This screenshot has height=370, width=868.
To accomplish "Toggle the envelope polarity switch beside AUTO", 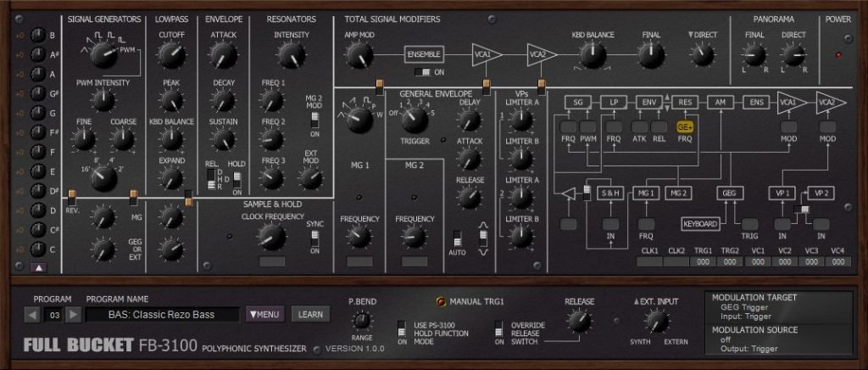I will 483,238.
